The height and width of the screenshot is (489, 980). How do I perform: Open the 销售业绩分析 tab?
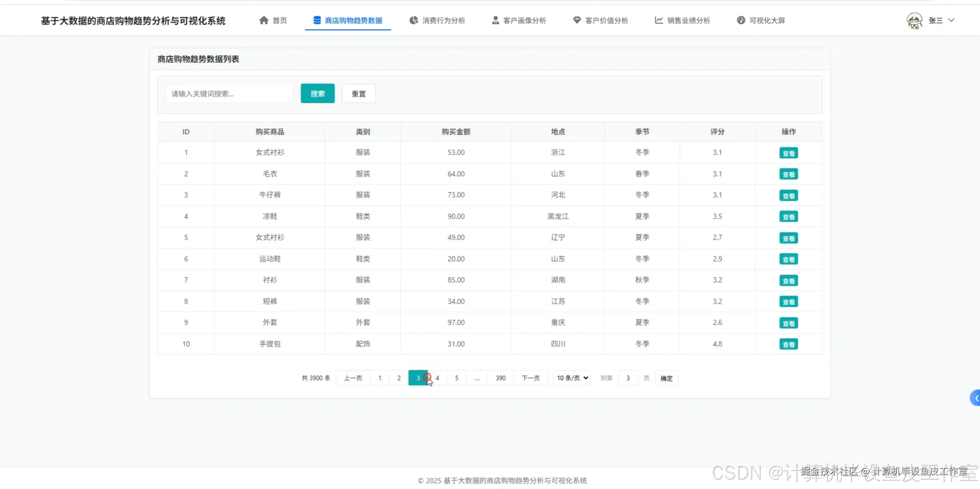click(688, 20)
